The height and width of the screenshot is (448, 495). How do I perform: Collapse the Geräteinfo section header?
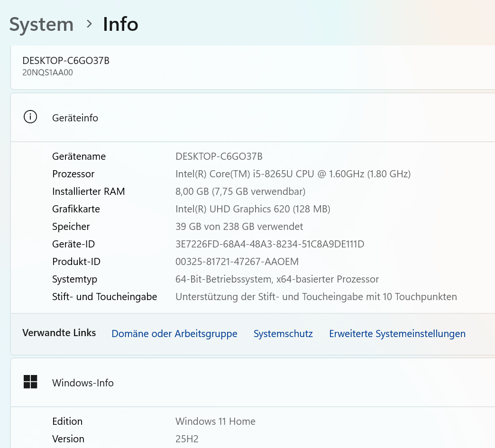pos(253,118)
